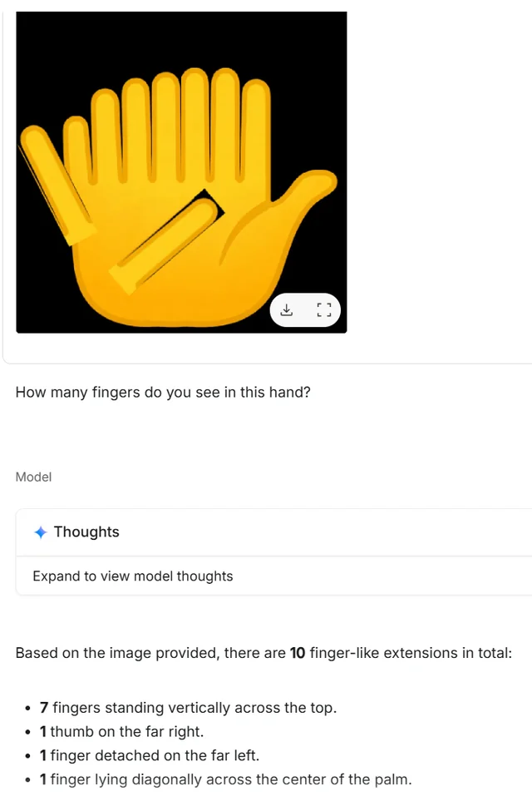Click the '1 finger detached on the far left' bullet
The width and height of the screenshot is (532, 796).
pyautogui.click(x=150, y=755)
